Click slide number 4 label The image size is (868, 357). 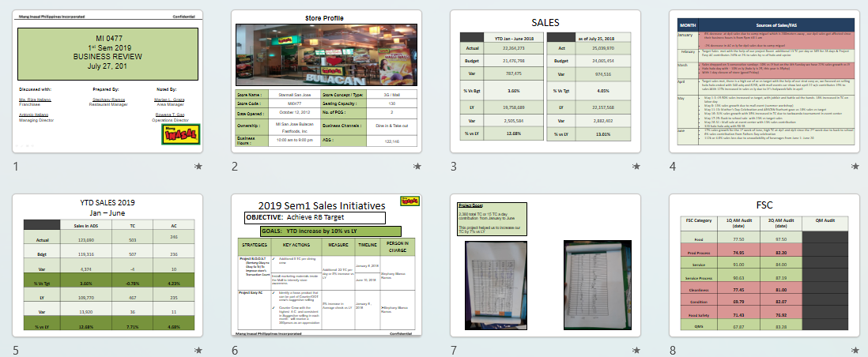coord(673,166)
